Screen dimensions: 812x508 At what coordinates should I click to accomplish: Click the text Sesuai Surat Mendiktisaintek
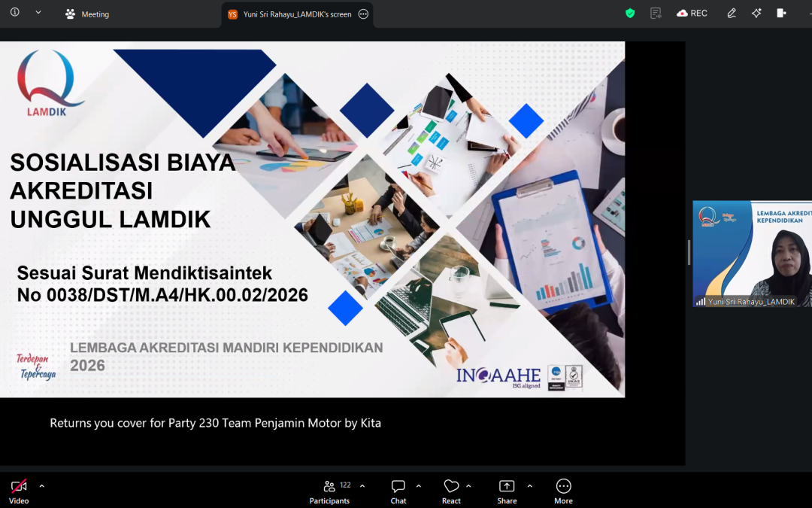[144, 272]
